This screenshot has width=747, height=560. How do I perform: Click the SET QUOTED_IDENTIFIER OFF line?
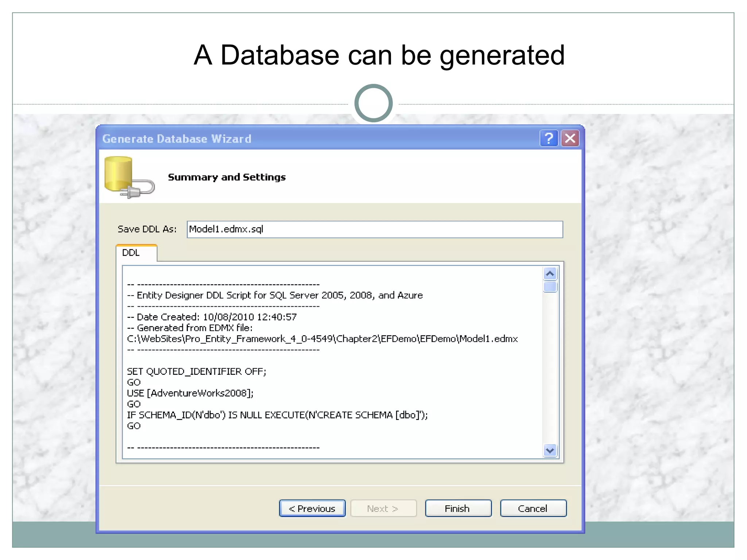tap(196, 372)
